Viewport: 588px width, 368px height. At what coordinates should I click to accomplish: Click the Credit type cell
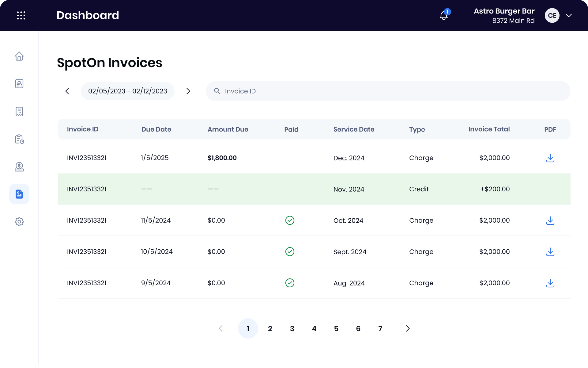pyautogui.click(x=419, y=189)
